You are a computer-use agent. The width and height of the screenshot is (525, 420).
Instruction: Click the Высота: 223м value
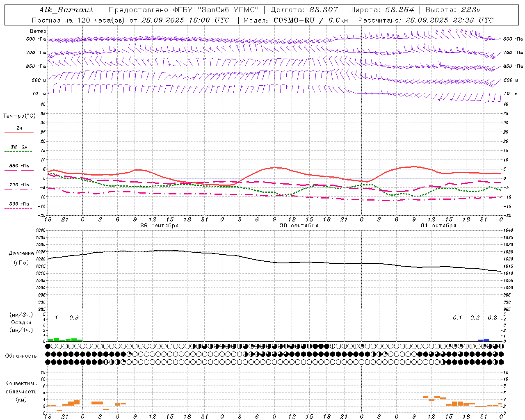[453, 10]
